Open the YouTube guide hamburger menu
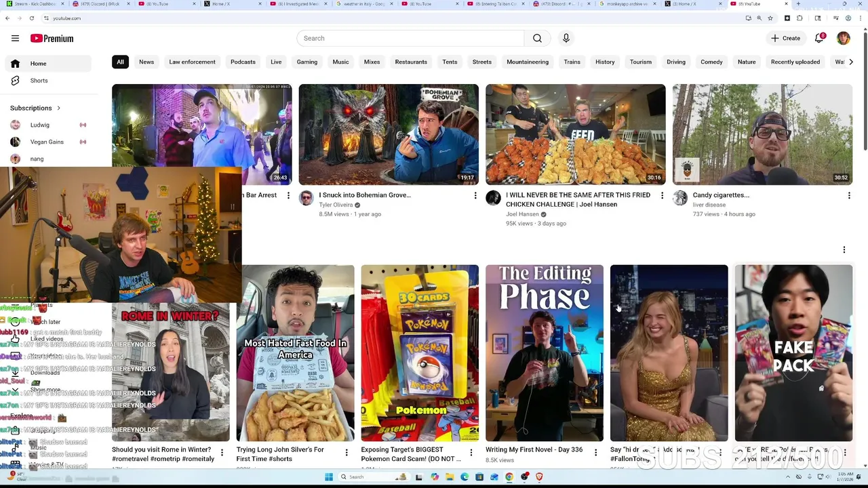 tap(15, 39)
